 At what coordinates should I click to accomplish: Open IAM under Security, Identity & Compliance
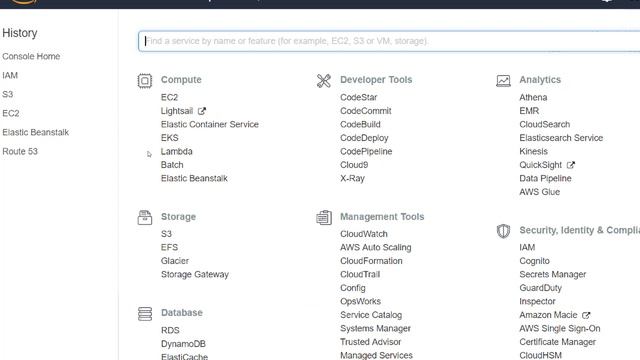tap(527, 247)
